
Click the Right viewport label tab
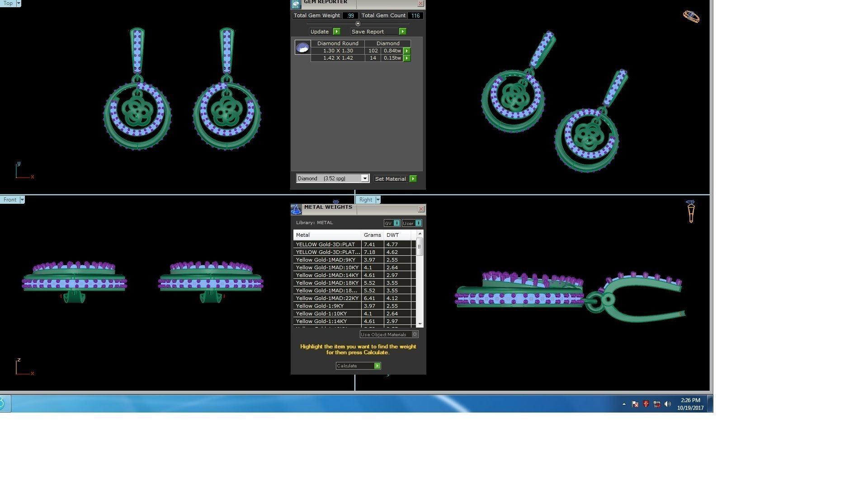365,200
